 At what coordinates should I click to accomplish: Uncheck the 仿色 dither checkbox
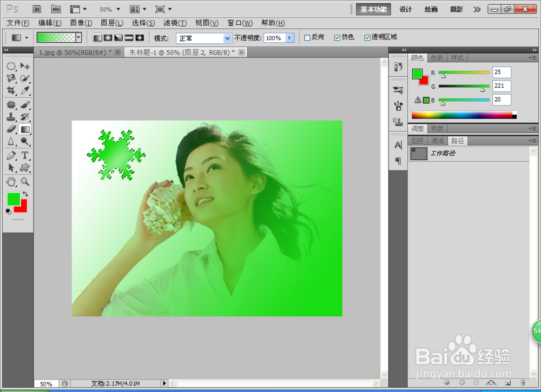point(338,38)
